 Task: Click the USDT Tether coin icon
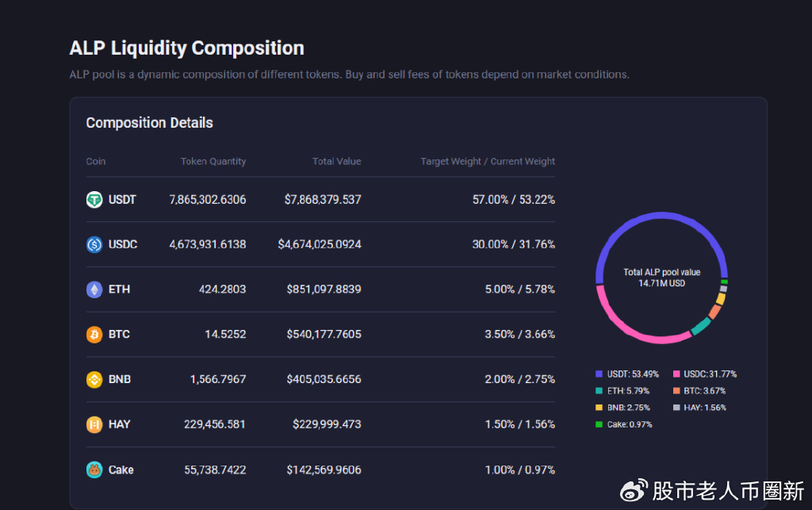(x=94, y=199)
